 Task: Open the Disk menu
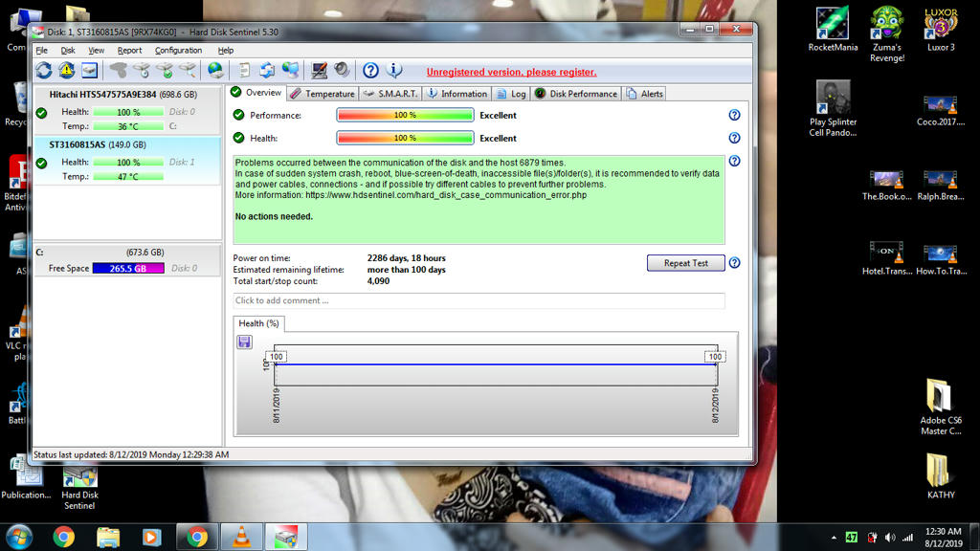click(x=68, y=50)
